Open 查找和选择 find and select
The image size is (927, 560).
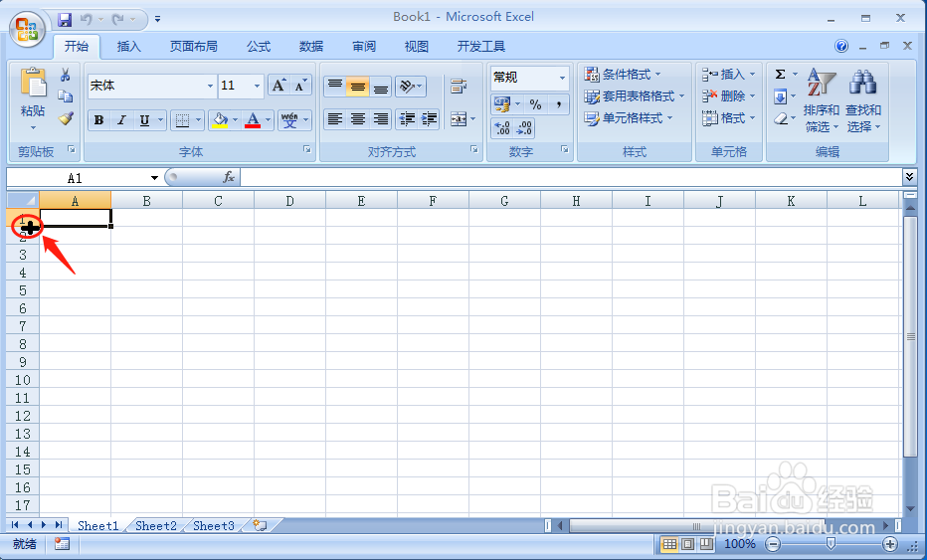(x=863, y=100)
